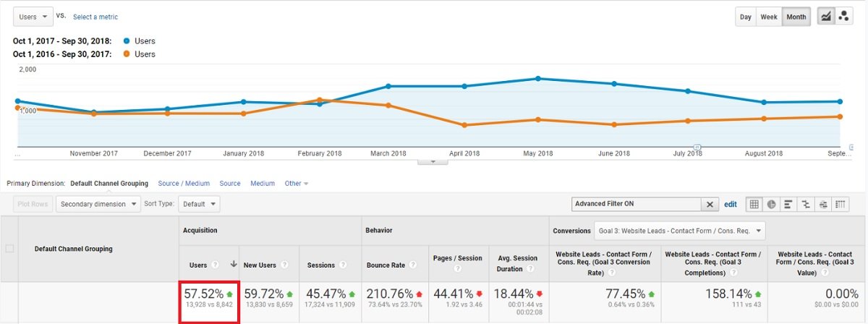The width and height of the screenshot is (868, 324).
Task: Set chart interval to Month
Action: 796,17
